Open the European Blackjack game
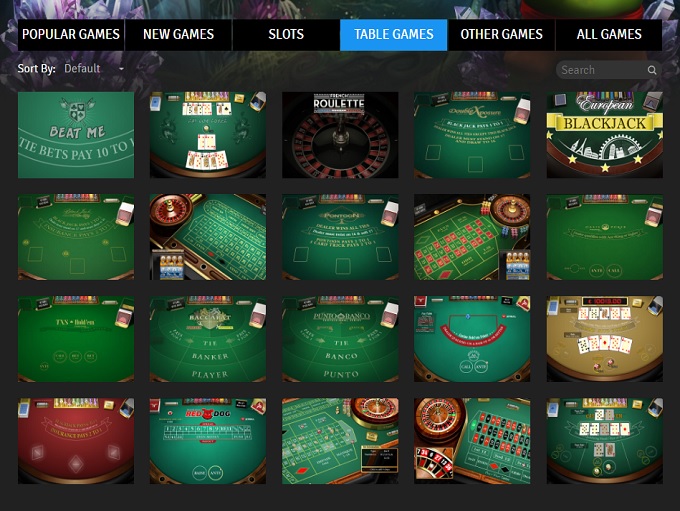This screenshot has height=511, width=680. click(x=605, y=135)
